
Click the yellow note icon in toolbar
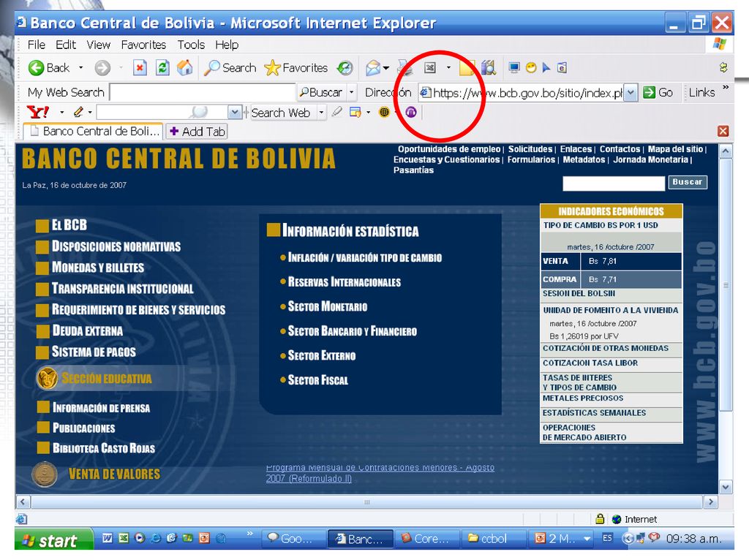tap(467, 68)
